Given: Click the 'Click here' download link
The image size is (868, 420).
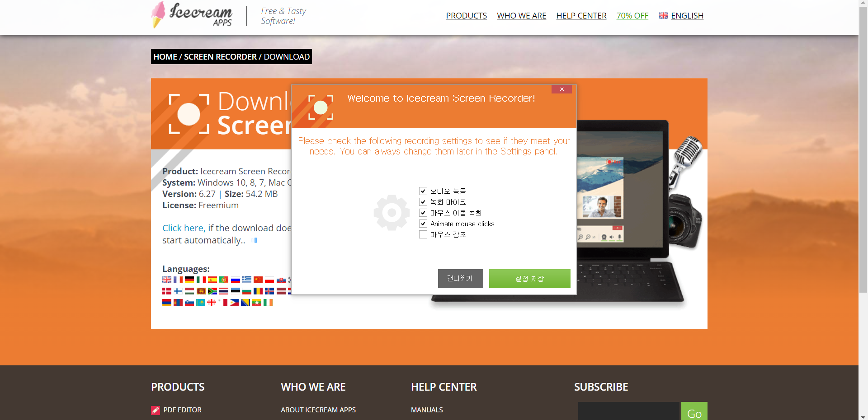Looking at the screenshot, I should 184,228.
